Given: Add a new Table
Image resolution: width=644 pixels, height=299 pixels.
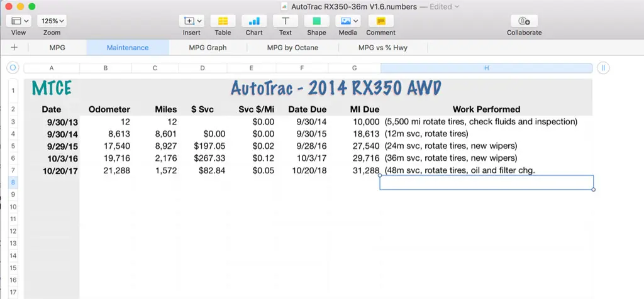Looking at the screenshot, I should coord(223,21).
